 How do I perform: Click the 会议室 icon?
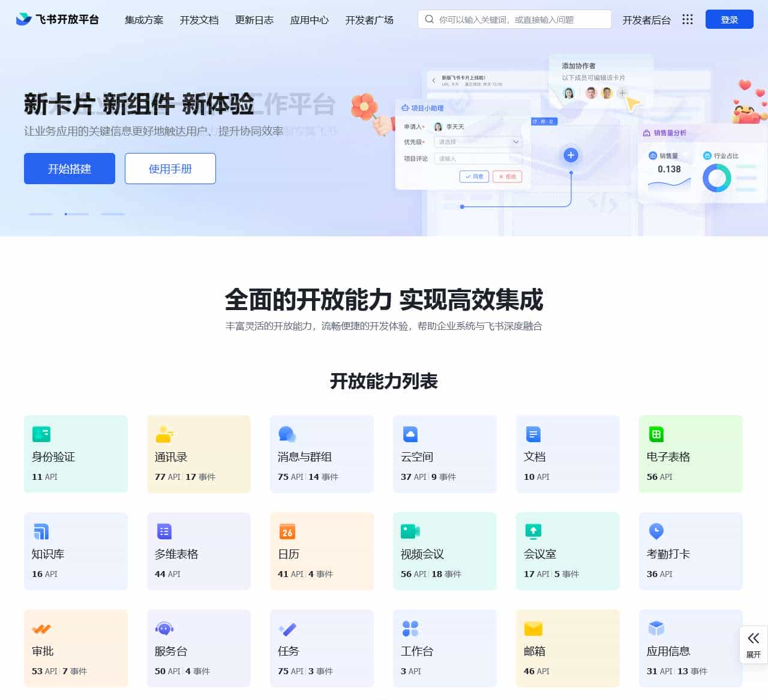tap(533, 531)
